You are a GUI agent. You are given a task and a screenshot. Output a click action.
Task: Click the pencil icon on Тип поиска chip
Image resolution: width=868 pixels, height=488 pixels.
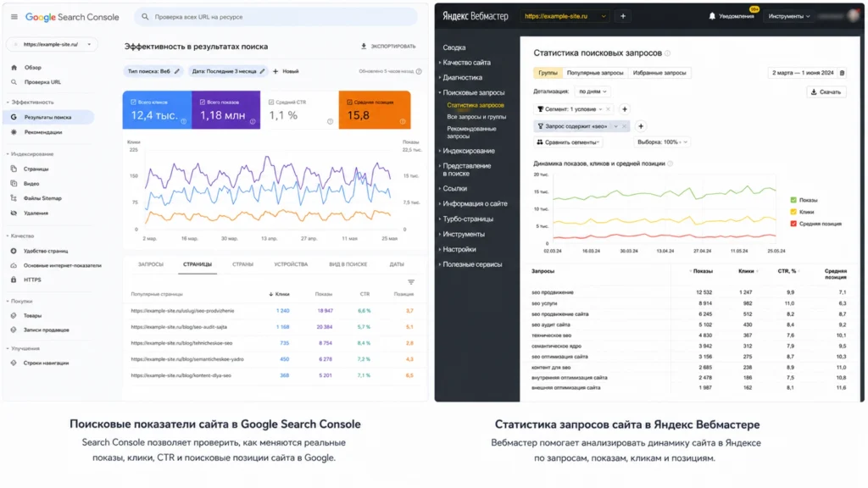point(177,71)
